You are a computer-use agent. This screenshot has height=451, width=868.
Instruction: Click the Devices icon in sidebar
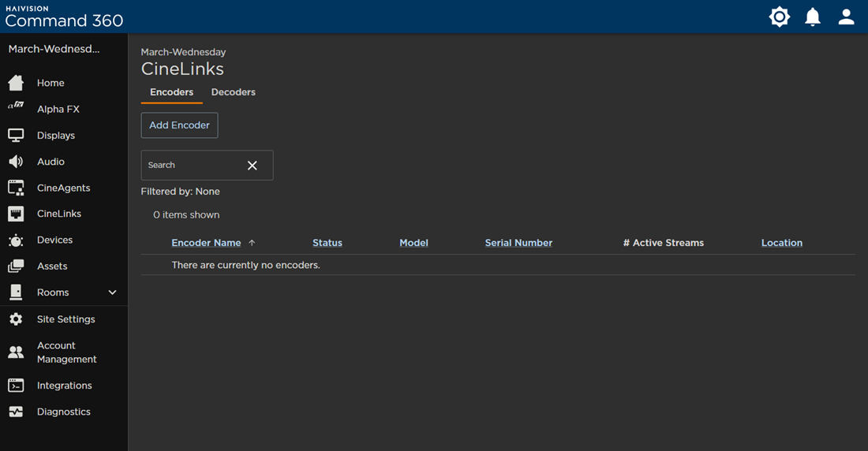point(16,240)
